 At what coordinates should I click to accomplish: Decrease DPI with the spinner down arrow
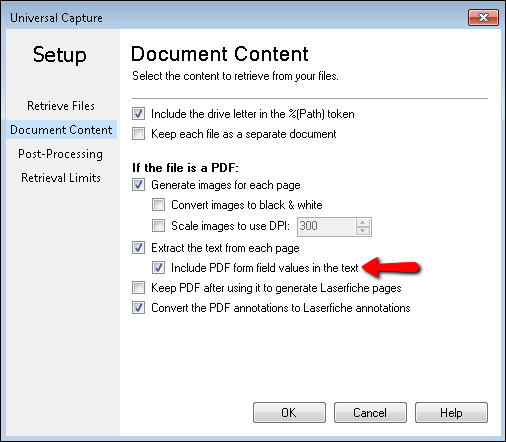(x=363, y=231)
